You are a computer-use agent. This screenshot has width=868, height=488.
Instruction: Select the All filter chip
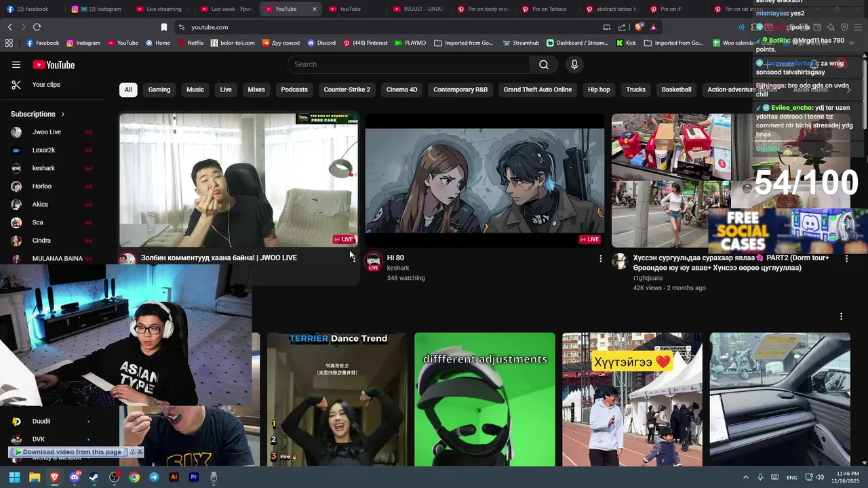128,89
